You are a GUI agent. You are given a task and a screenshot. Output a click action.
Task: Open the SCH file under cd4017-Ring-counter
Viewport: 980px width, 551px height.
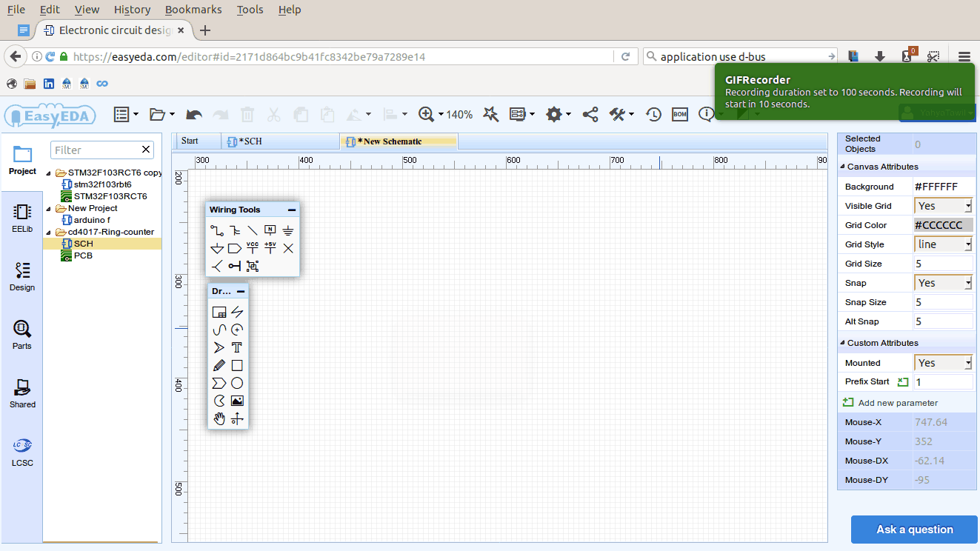tap(81, 243)
